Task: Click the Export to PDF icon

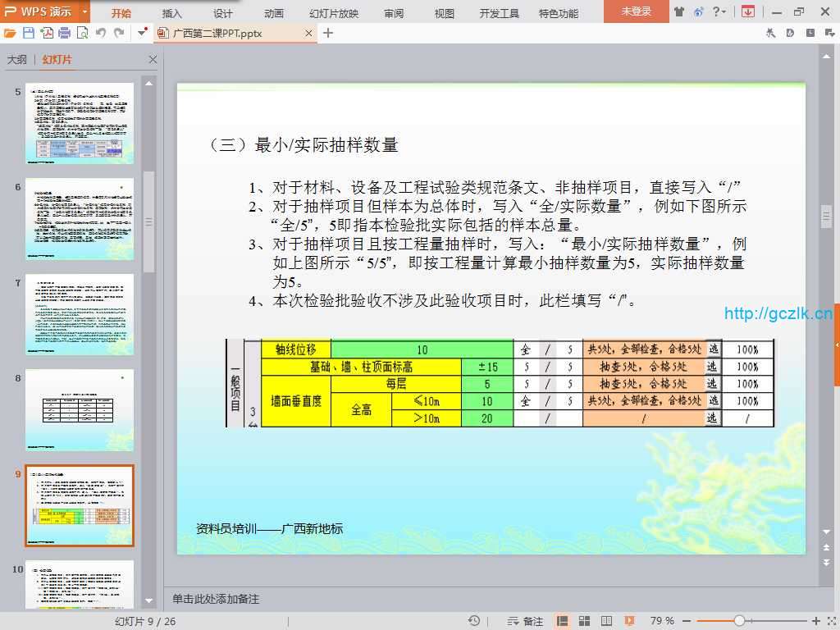Action: pos(47,33)
